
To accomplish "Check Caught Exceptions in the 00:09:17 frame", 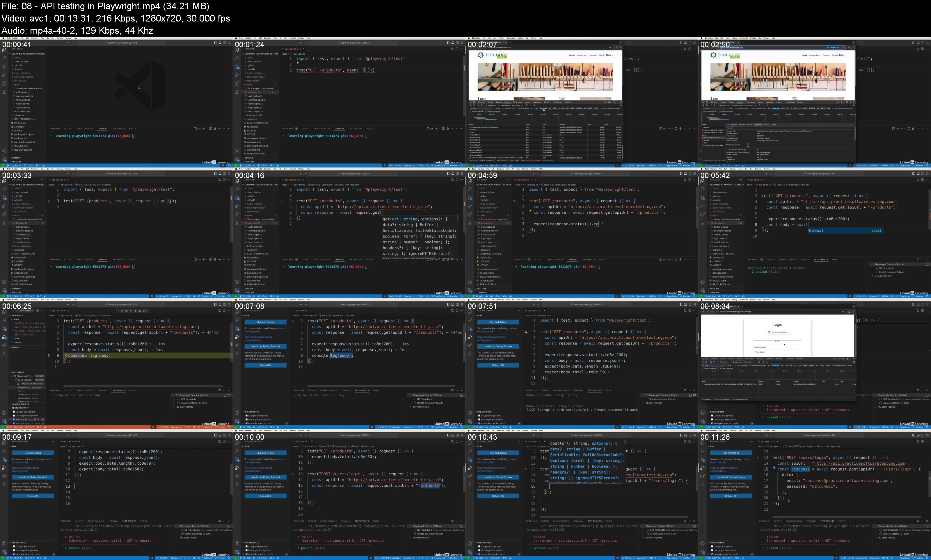I will [14, 547].
